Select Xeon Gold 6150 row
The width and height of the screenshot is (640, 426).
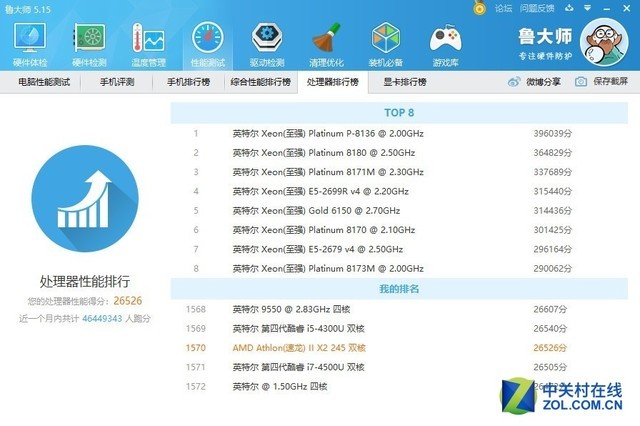pos(399,211)
